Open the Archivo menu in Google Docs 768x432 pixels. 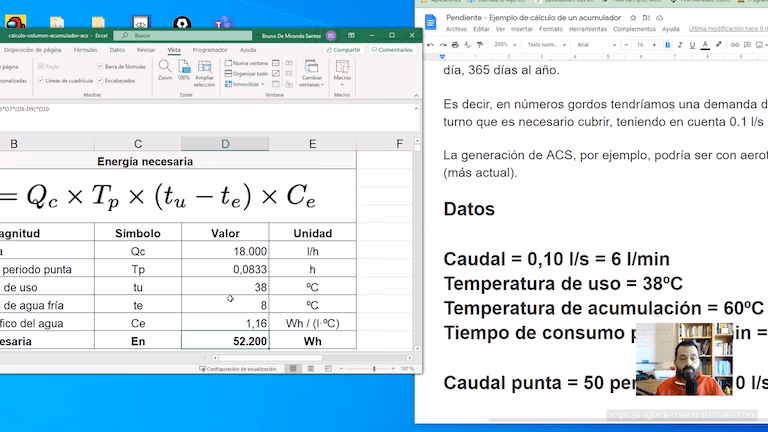[456, 29]
